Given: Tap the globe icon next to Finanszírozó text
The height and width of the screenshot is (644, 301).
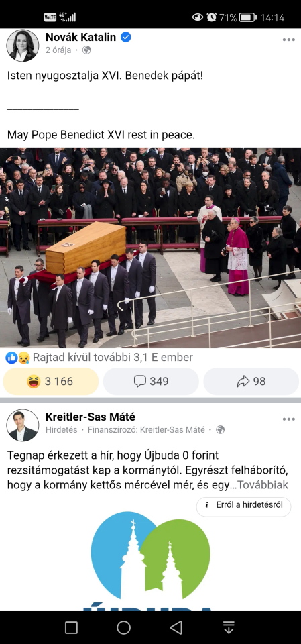Looking at the screenshot, I should pos(221,429).
